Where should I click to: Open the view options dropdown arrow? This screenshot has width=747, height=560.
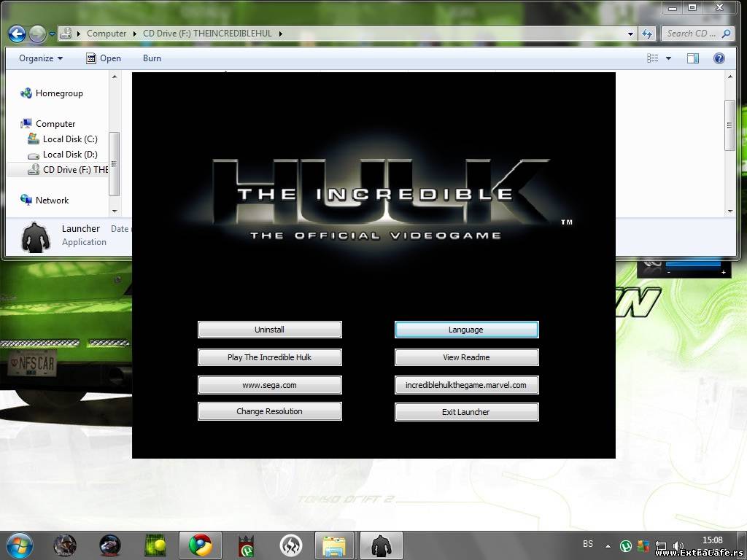tap(668, 58)
